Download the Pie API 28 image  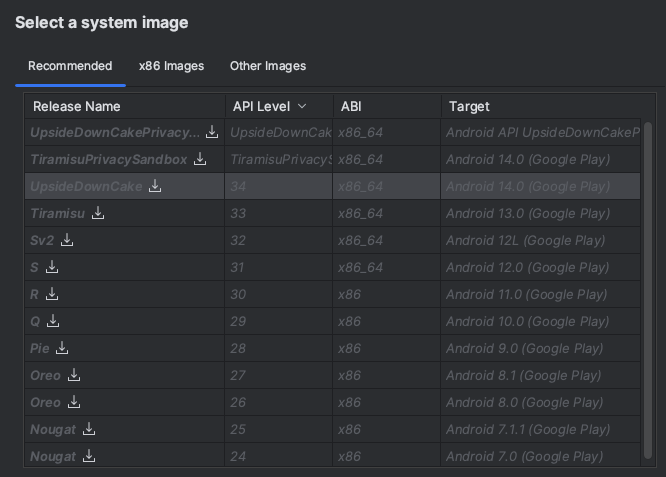pyautogui.click(x=62, y=348)
